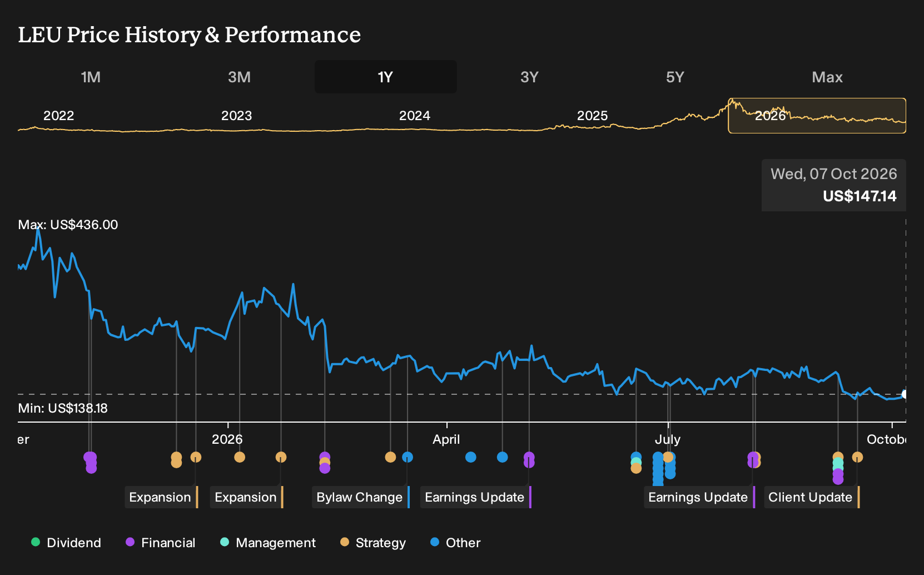Click highlighted 2026 range window in overview chart

point(817,116)
